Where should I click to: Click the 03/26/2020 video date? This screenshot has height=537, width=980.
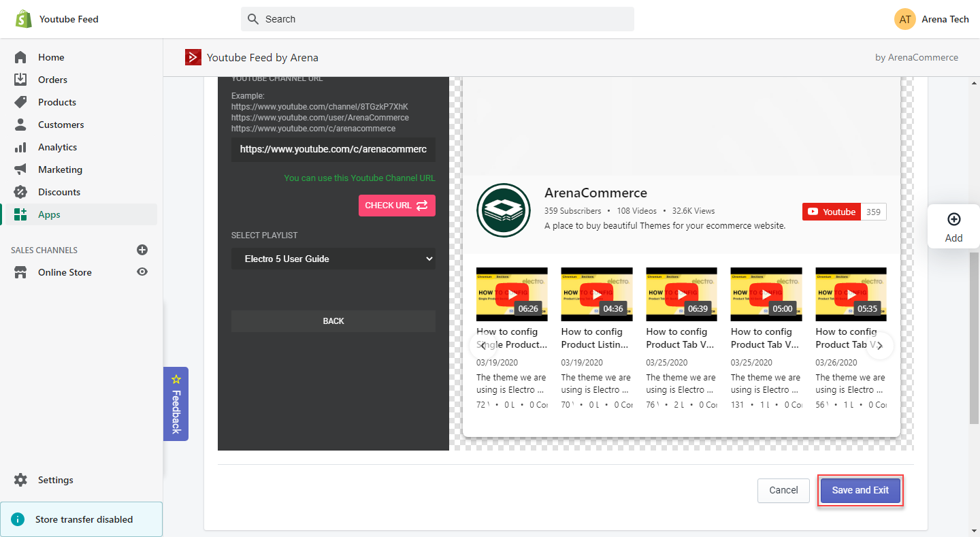(x=836, y=363)
